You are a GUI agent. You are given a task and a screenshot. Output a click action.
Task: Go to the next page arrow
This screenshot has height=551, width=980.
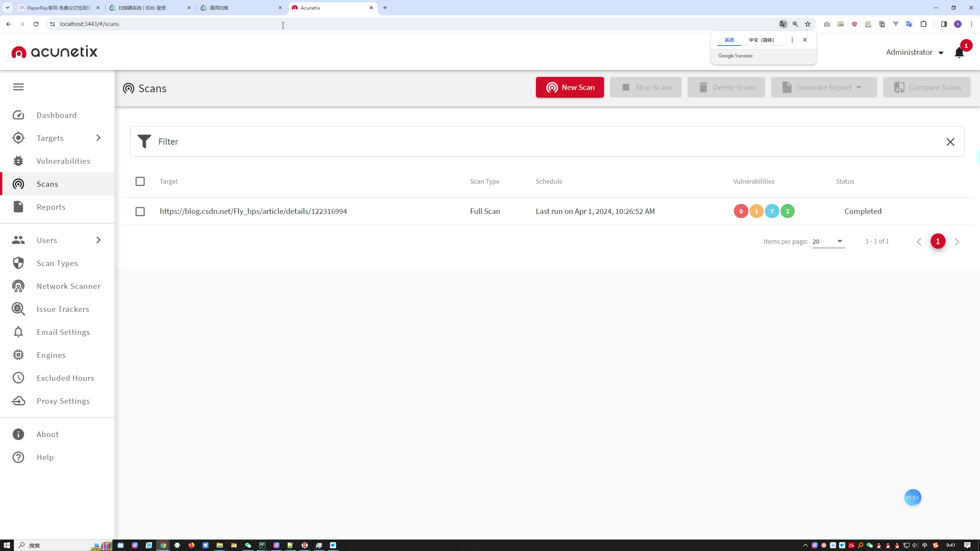click(x=957, y=242)
